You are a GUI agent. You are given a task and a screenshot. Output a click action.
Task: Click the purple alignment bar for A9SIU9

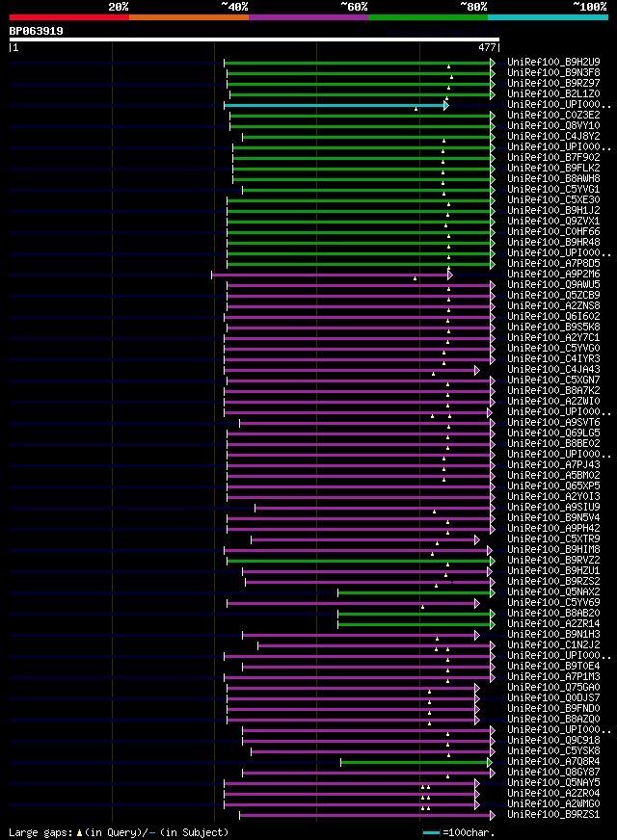point(375,509)
